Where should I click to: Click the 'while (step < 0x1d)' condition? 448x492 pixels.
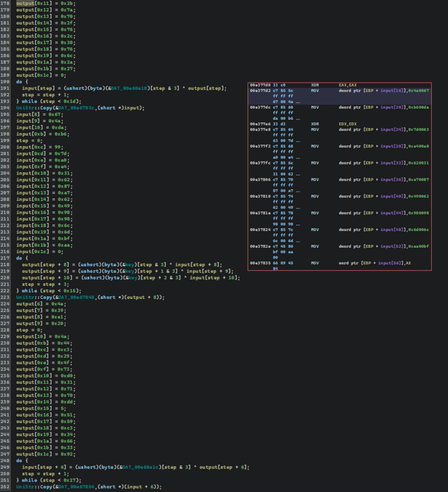pos(50,101)
